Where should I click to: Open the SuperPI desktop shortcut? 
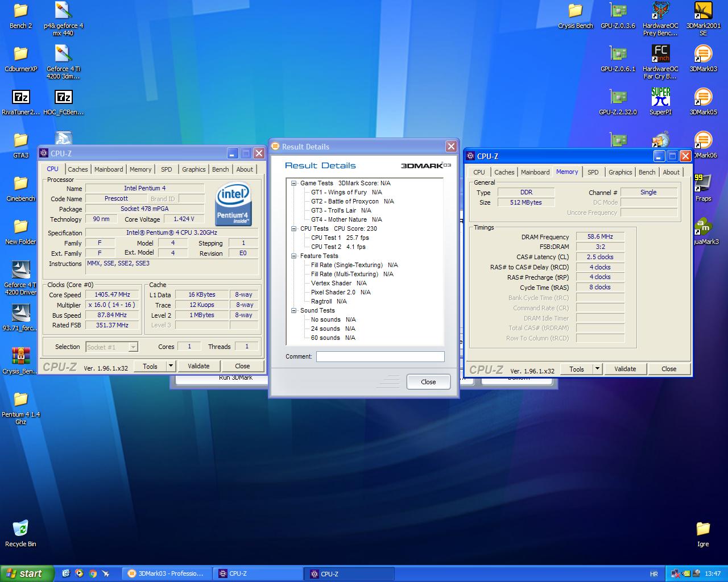point(660,98)
